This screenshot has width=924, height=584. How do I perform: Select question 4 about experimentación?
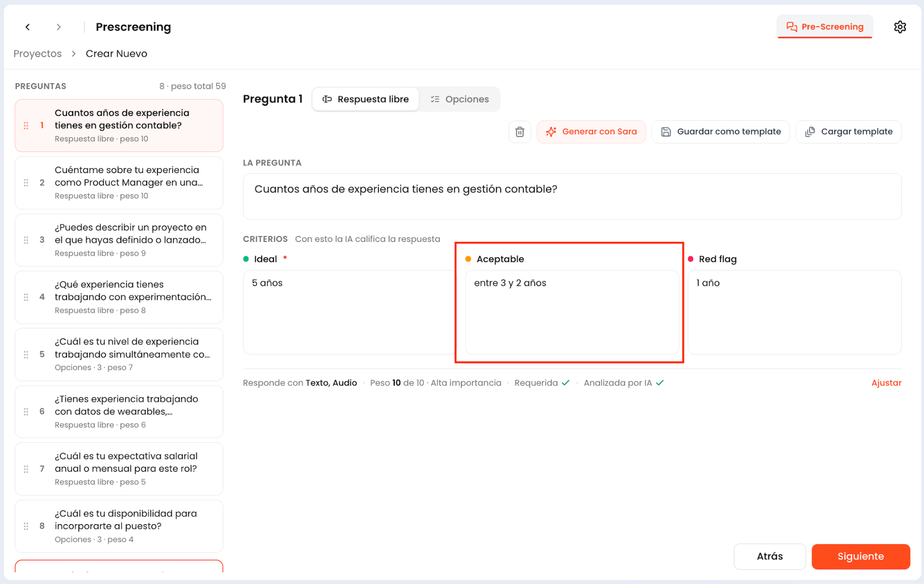coord(119,297)
